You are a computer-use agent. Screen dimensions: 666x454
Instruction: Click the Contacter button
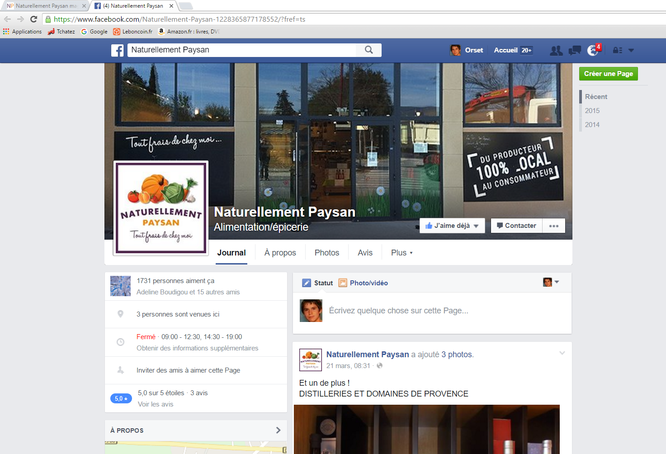coord(516,226)
